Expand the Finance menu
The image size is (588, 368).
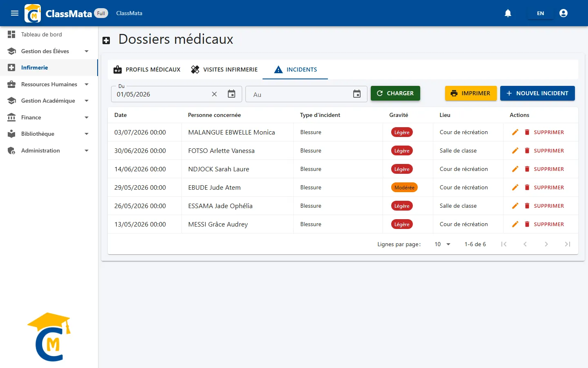point(49,117)
